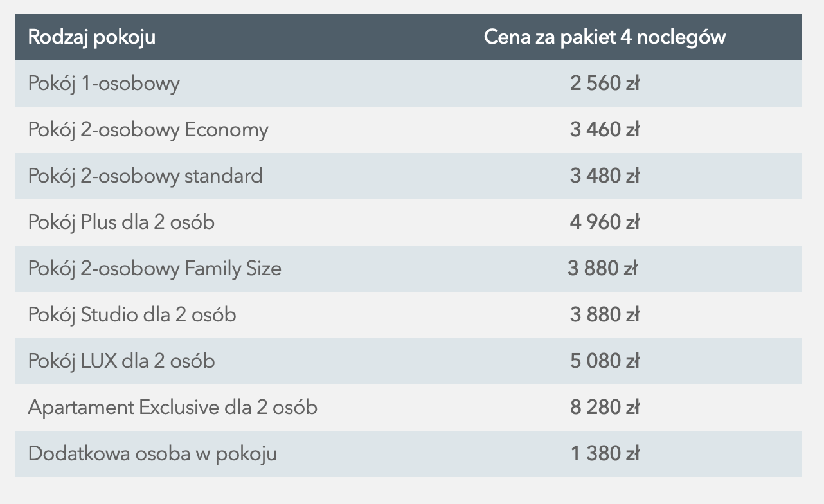
Task: Select 'Pokój 2-osobowy Family Size' label
Action: (155, 269)
